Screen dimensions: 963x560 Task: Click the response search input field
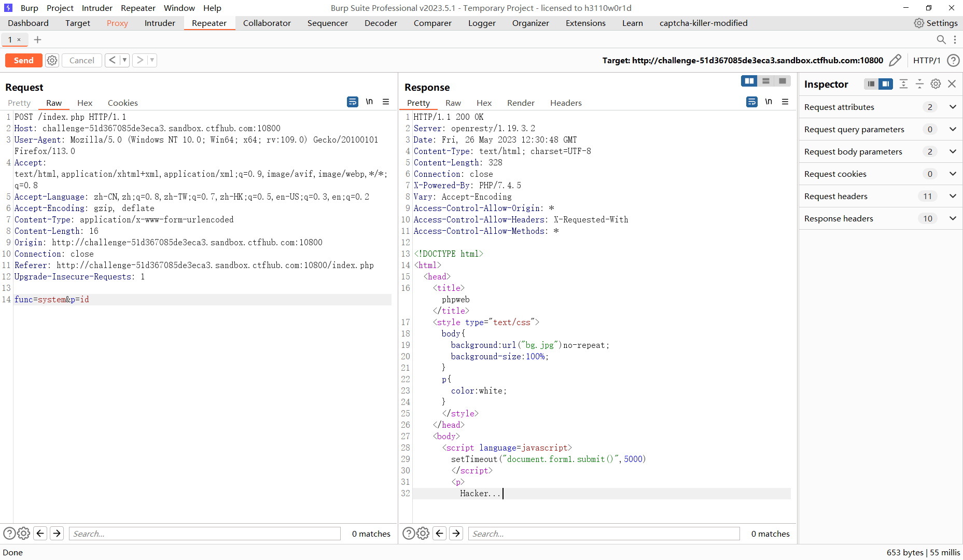(x=604, y=534)
